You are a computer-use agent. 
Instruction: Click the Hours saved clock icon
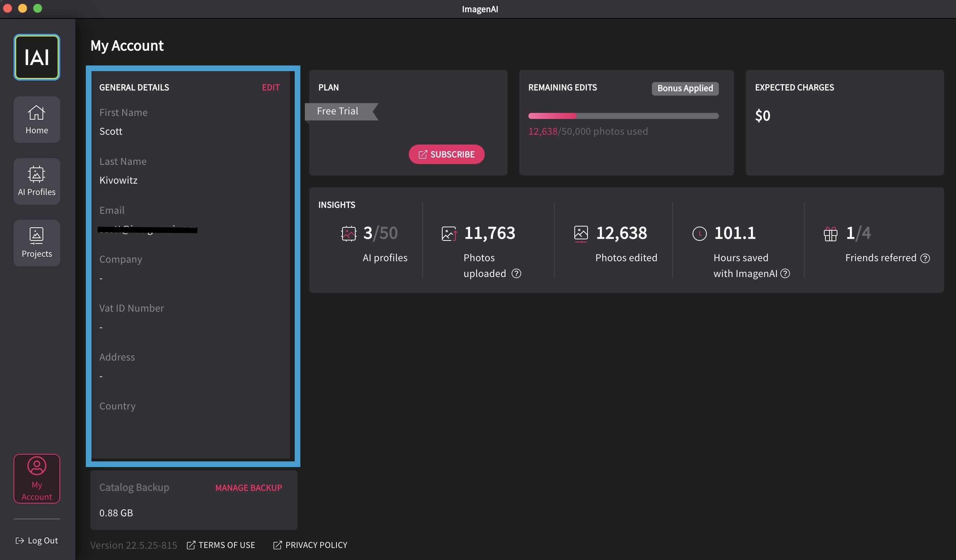tap(700, 233)
